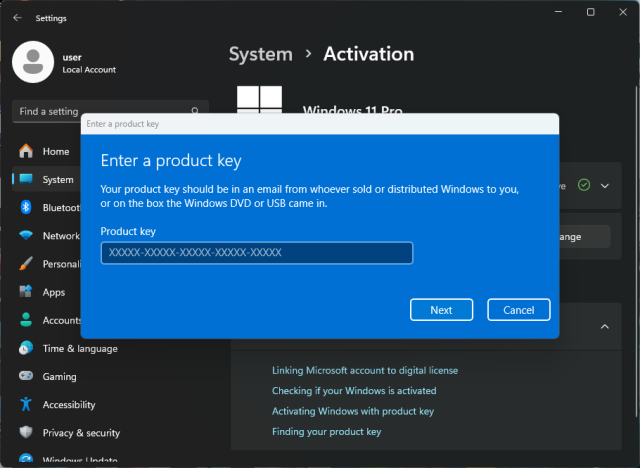Click the System breadcrumb in header
The width and height of the screenshot is (640, 468).
[261, 54]
